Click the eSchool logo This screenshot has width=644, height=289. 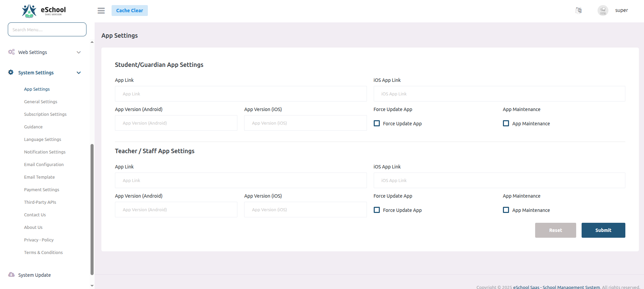coord(44,11)
